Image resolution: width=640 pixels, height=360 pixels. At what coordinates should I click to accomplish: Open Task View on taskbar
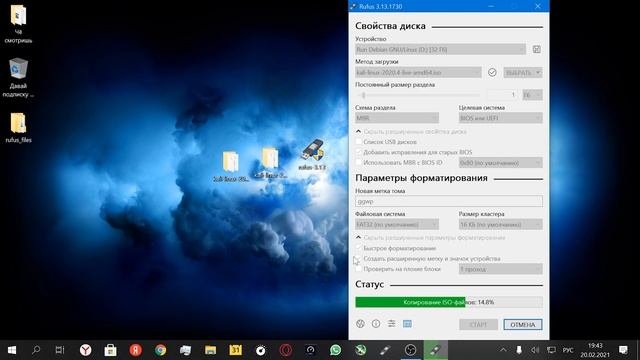coord(60,350)
